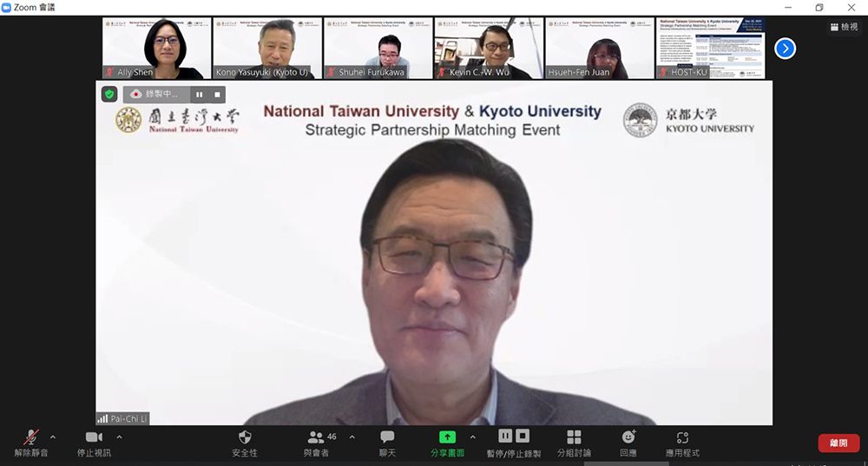Stop recording in the top-left recording indicator
868x466 pixels.
pyautogui.click(x=217, y=95)
